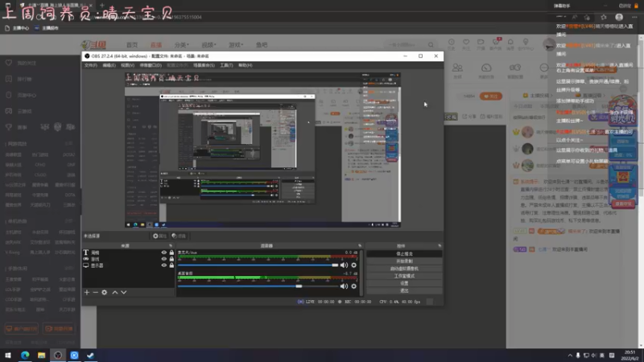Screen dimensions: 644x362
Task: Expand the 视频 dropdown in Douyu nav
Action: coord(208,45)
